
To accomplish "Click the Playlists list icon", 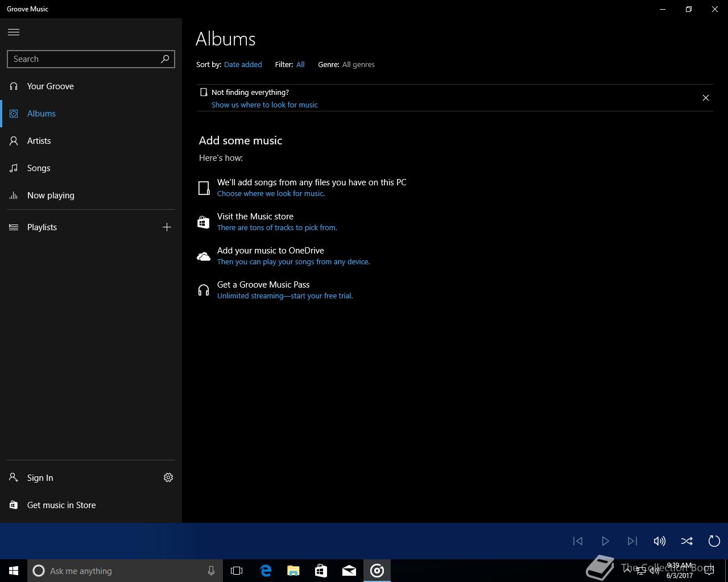I will (14, 227).
